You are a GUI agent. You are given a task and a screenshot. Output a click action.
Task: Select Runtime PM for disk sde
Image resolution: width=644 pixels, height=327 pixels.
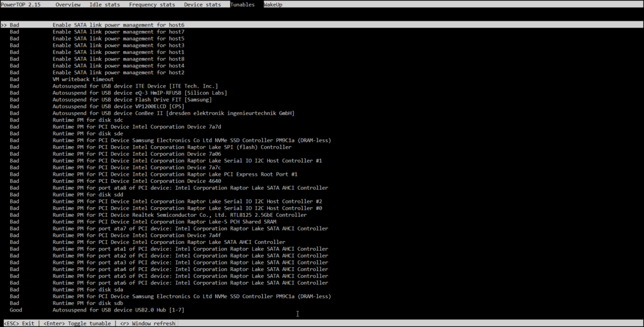coord(66,133)
